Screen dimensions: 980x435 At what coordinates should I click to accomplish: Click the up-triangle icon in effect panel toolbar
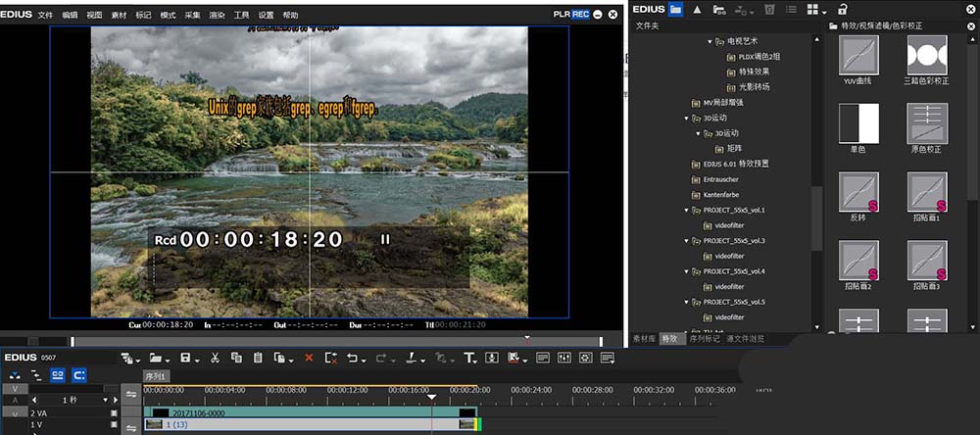coord(698,9)
